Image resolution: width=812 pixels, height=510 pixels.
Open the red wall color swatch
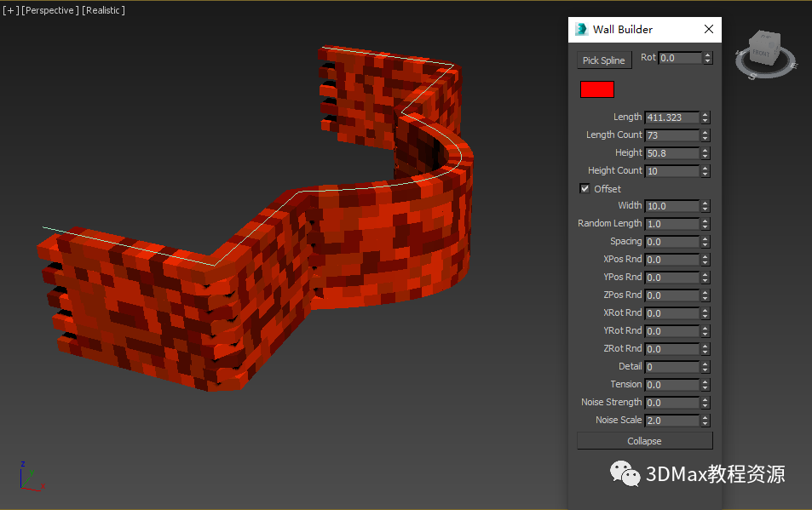(x=597, y=89)
